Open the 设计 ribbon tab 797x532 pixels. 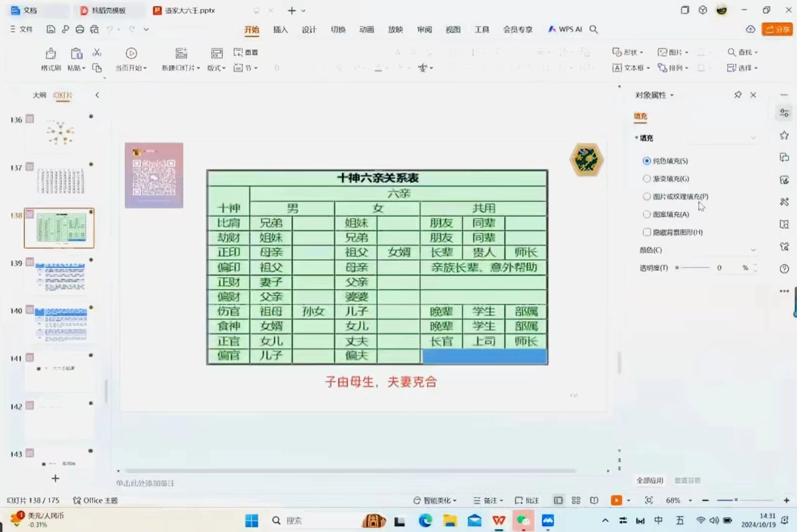(309, 29)
